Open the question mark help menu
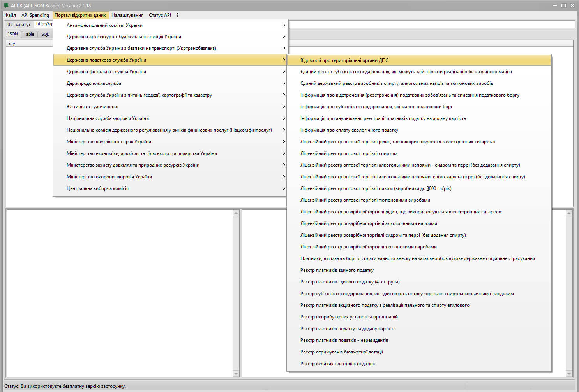The height and width of the screenshot is (392, 579). [x=177, y=15]
